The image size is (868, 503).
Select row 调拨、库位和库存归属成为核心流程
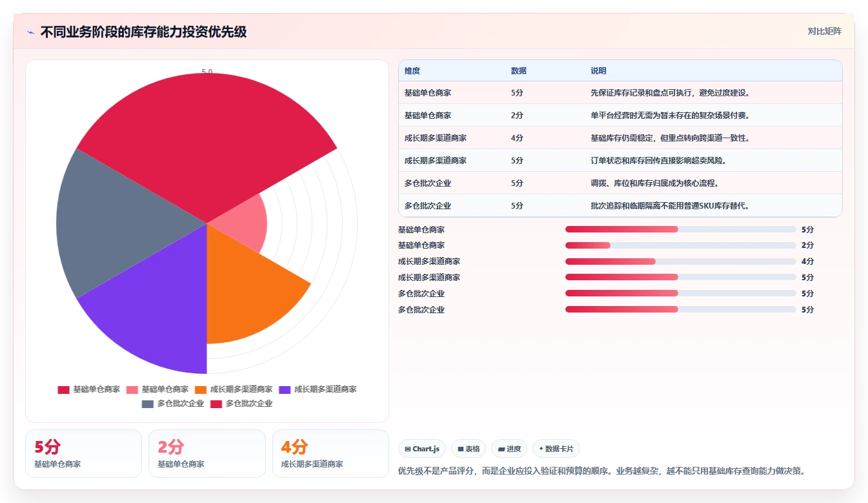tap(620, 183)
